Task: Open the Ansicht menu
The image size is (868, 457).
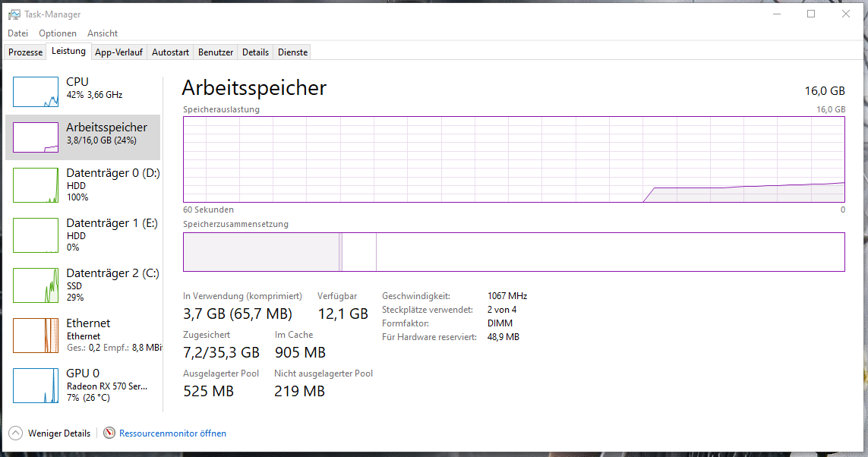Action: click(103, 33)
